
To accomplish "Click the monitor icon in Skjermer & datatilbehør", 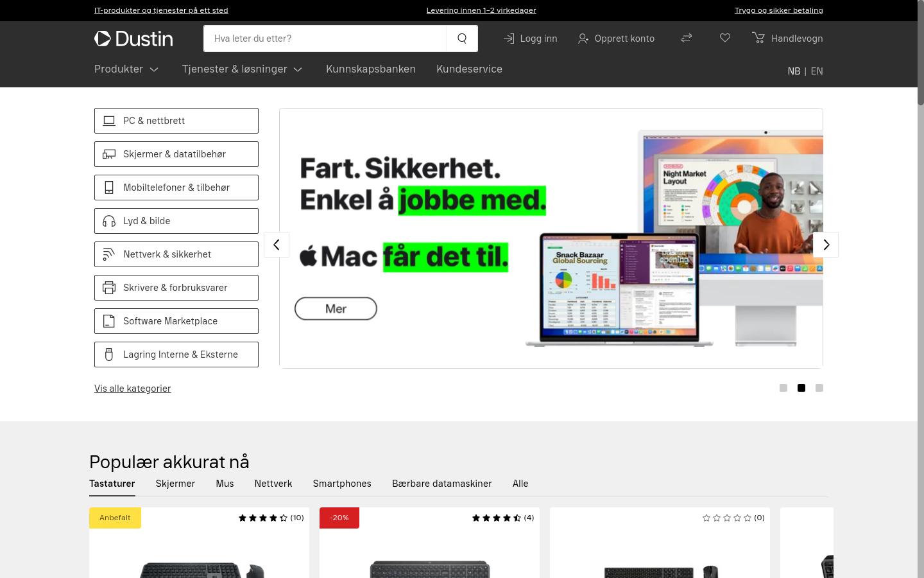I will [109, 154].
